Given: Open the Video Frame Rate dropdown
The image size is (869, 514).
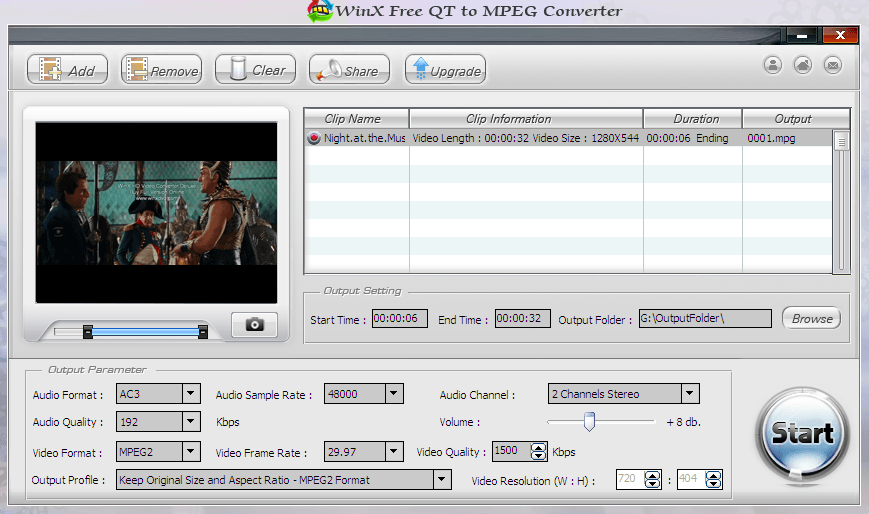Looking at the screenshot, I should (x=393, y=452).
